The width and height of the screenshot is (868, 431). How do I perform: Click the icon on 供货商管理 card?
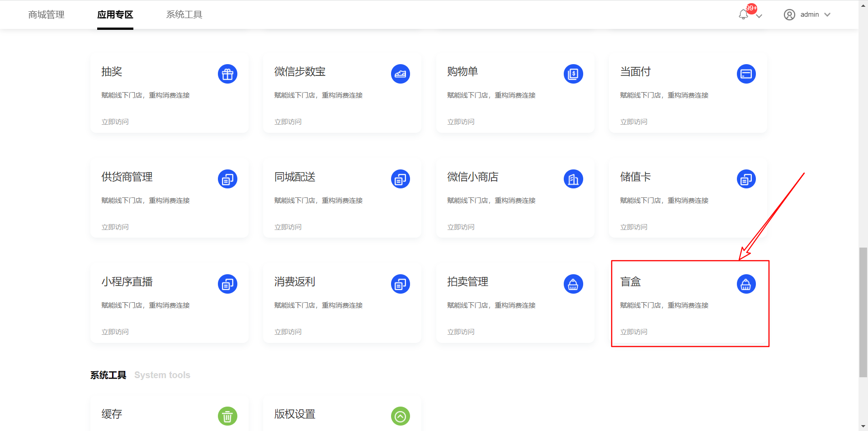click(227, 179)
